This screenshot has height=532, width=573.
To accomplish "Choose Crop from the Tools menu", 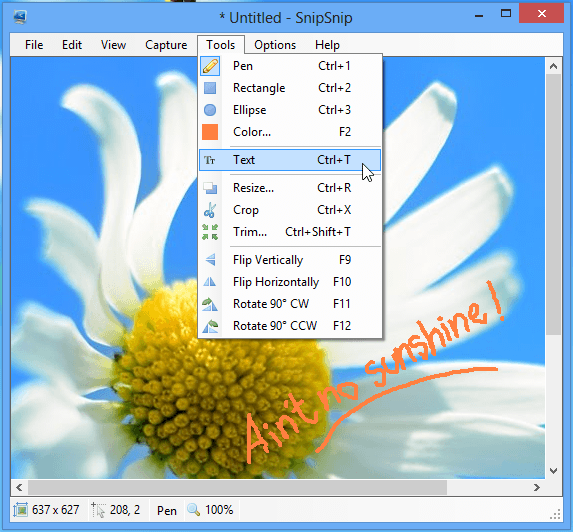I will click(290, 210).
